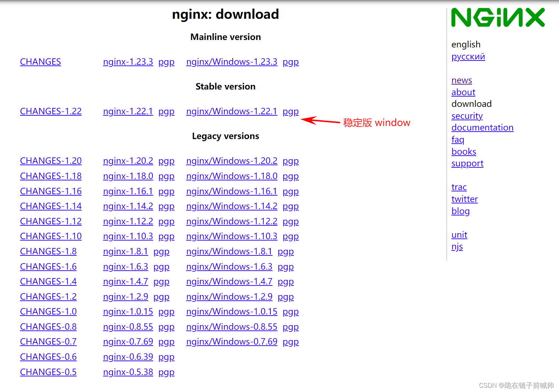Open CHANGES-1.6 link
The width and height of the screenshot is (559, 392).
48,267
